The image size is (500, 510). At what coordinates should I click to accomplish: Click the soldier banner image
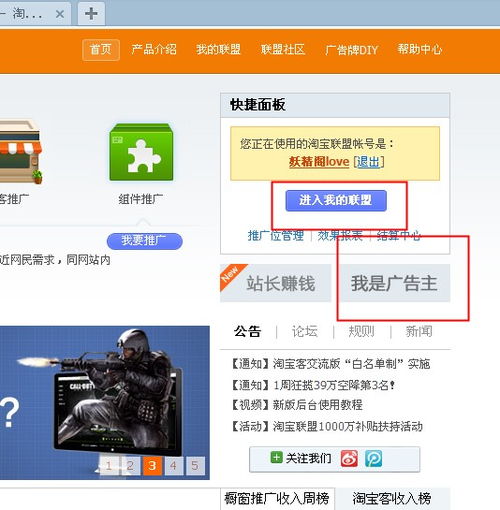[105, 403]
